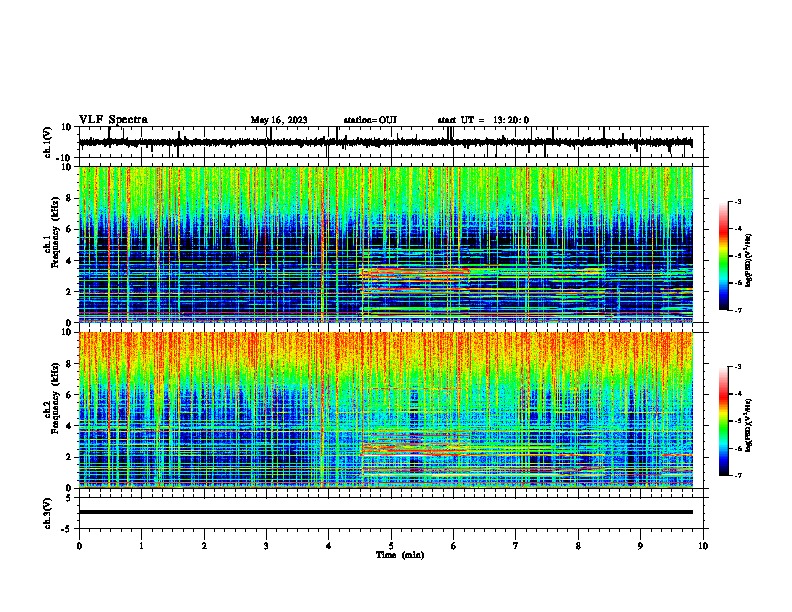Click time axis tick label "7"
Screen dimensions: 792x612
click(516, 546)
